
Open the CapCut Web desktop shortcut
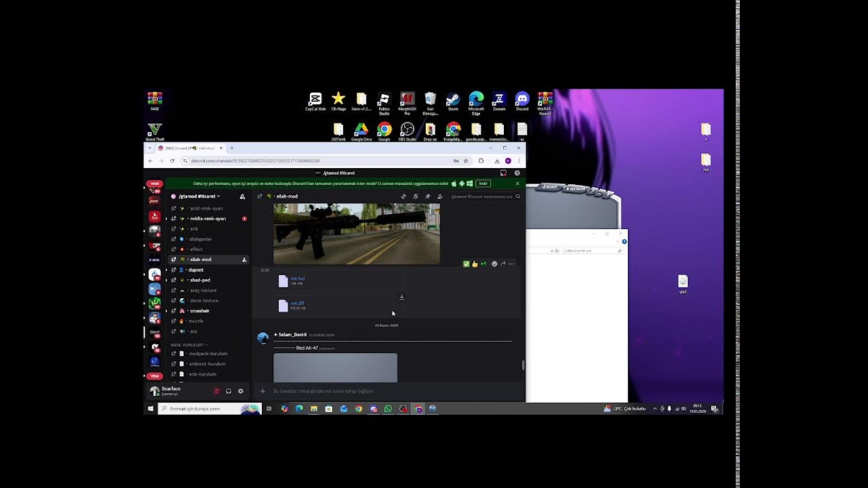pyautogui.click(x=315, y=102)
